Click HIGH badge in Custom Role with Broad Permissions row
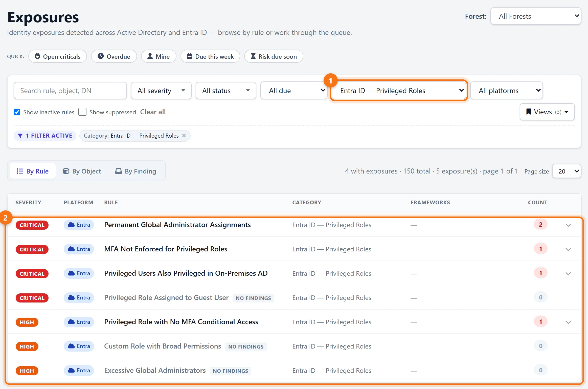Image resolution: width=588 pixels, height=389 pixels. click(x=27, y=347)
